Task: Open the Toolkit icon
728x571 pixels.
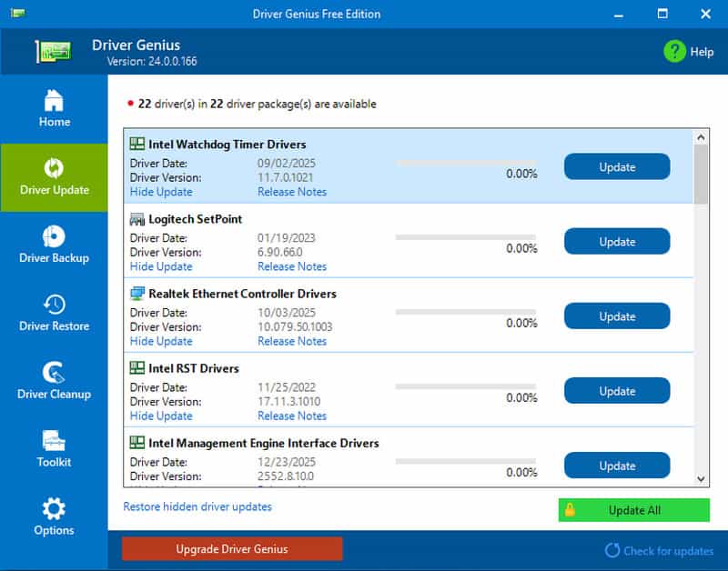Action: (54, 440)
